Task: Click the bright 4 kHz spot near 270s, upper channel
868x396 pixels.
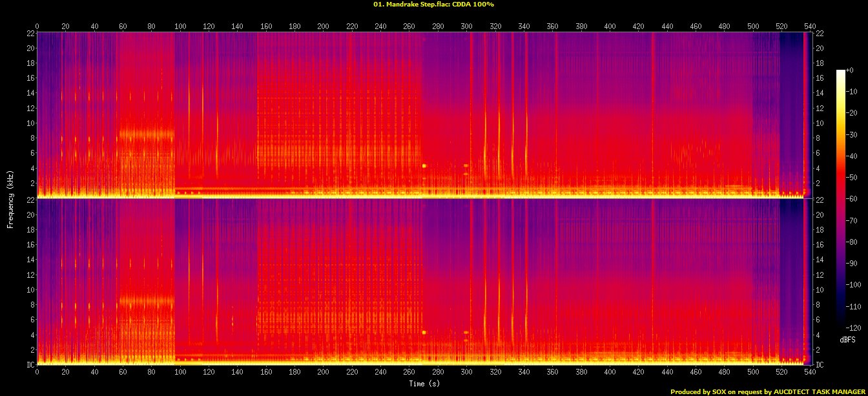Action: [x=424, y=166]
